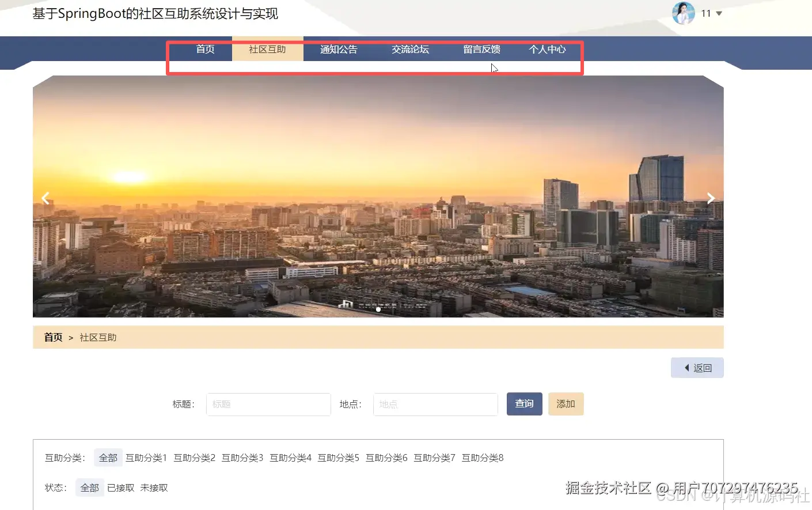This screenshot has width=812, height=510.
Task: Click inside the 标题 input field
Action: (x=268, y=404)
